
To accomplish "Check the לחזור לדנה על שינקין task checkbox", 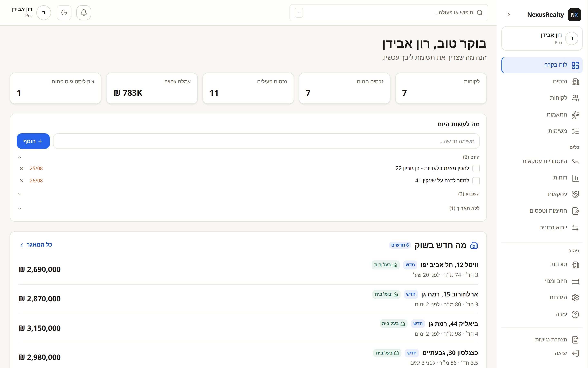I will pyautogui.click(x=476, y=181).
